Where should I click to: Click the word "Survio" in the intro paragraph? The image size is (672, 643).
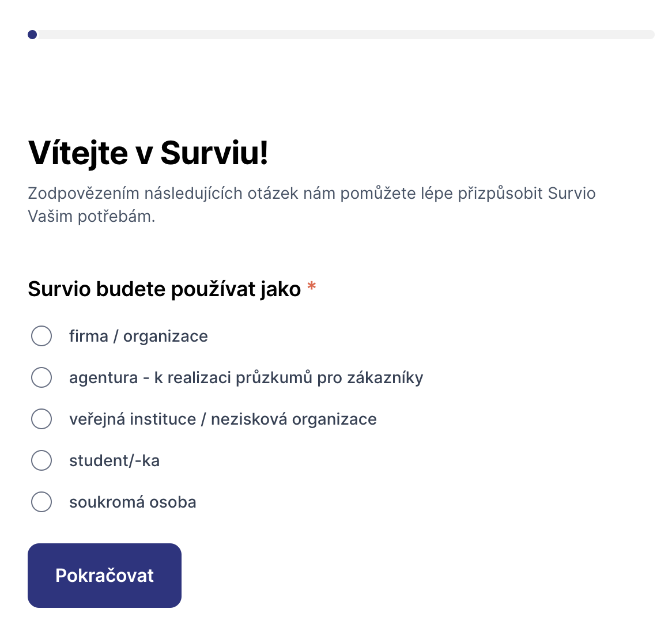pyautogui.click(x=571, y=193)
